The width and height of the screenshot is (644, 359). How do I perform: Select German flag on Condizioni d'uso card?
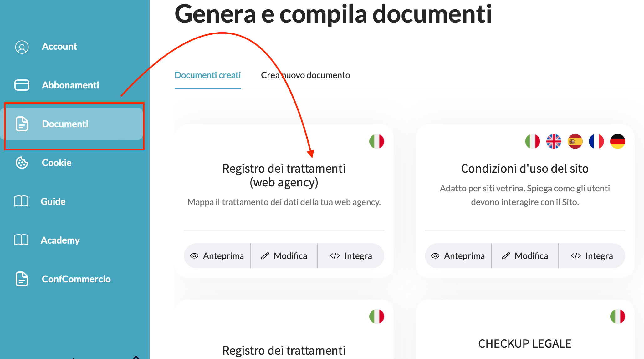click(x=618, y=141)
